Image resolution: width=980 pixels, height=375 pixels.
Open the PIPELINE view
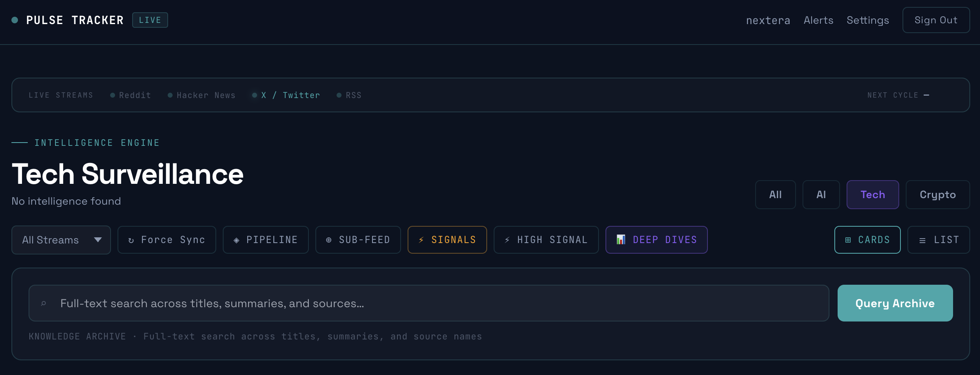[266, 240]
